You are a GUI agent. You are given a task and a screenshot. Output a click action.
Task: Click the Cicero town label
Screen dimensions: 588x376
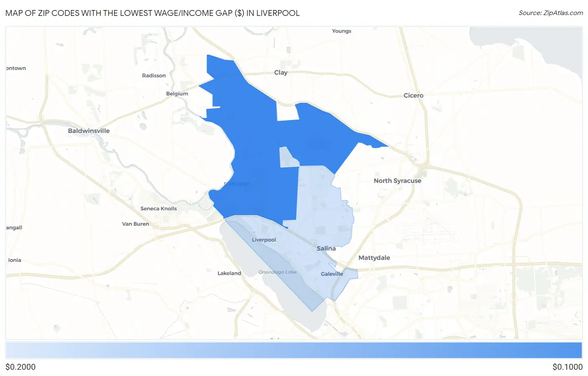click(413, 95)
